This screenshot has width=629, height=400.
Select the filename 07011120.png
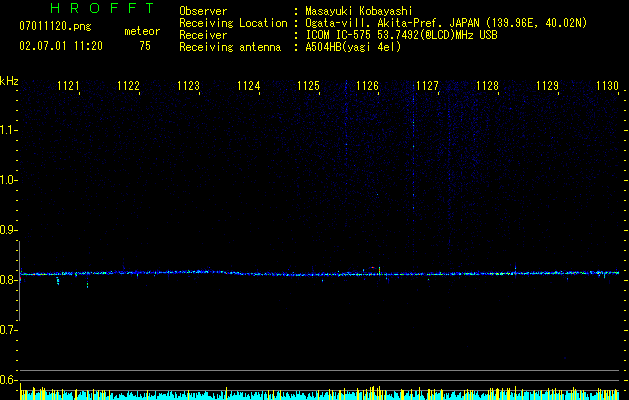55,27
